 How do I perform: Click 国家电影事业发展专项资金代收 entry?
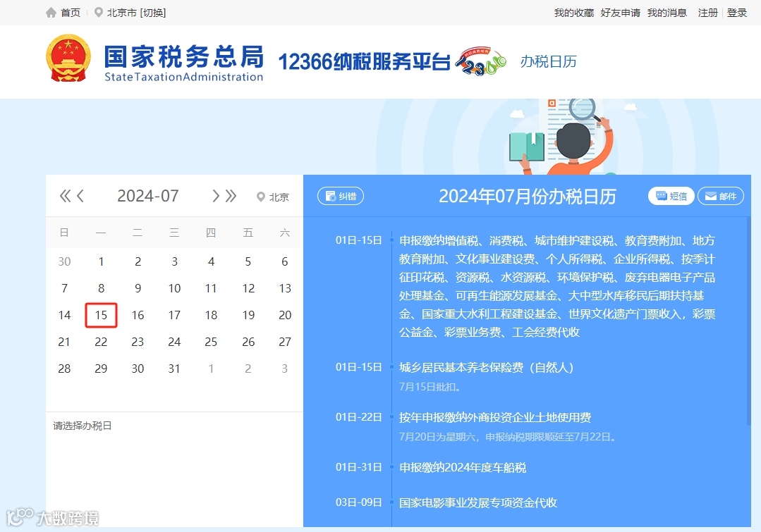point(478,503)
